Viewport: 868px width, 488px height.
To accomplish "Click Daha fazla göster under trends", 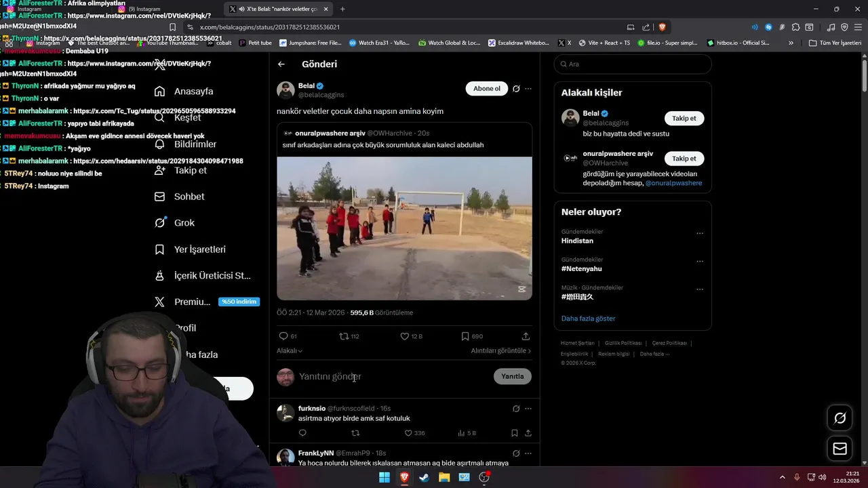I will coord(589,319).
